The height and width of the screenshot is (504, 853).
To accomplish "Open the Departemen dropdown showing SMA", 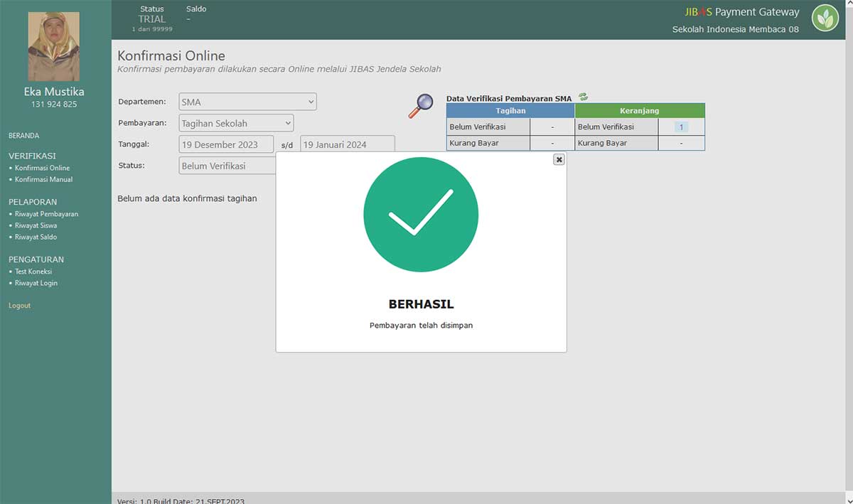I will (x=247, y=102).
